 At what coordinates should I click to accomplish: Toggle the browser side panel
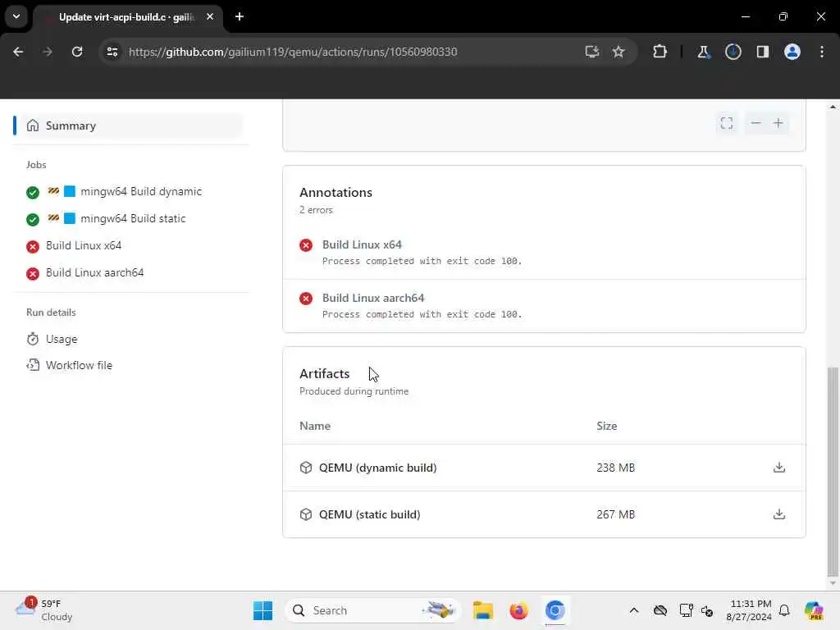click(x=763, y=52)
